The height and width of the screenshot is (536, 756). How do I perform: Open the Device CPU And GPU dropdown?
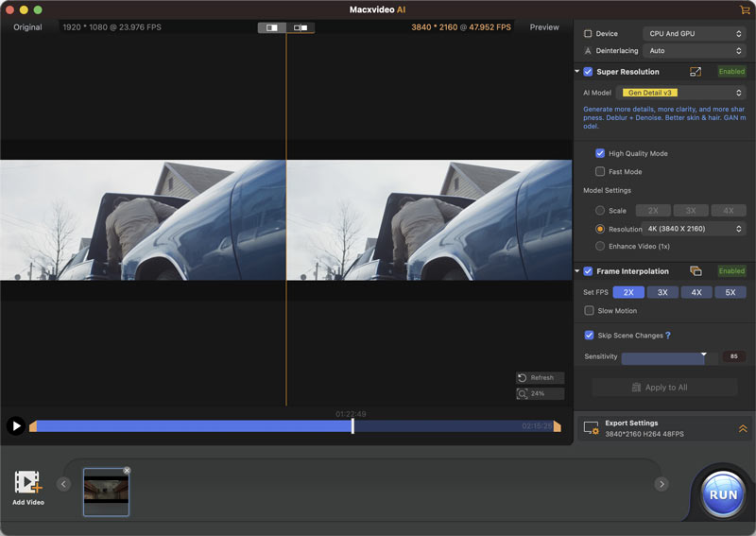pyautogui.click(x=695, y=34)
